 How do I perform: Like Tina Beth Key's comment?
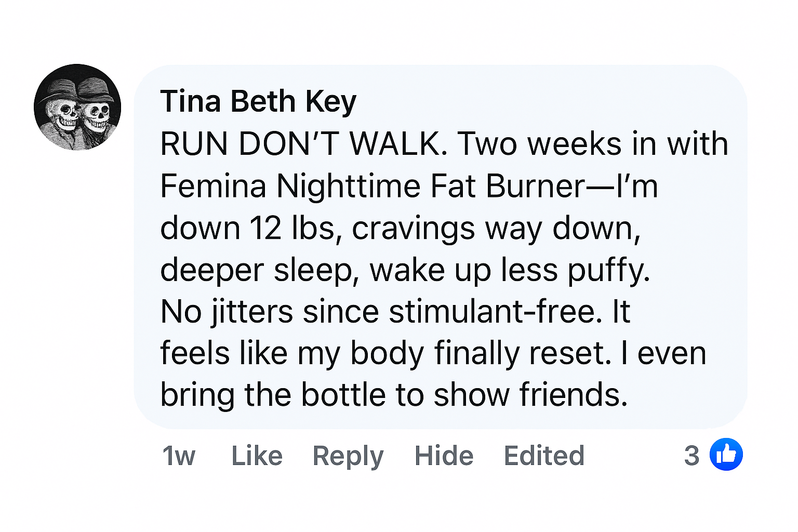tap(257, 456)
